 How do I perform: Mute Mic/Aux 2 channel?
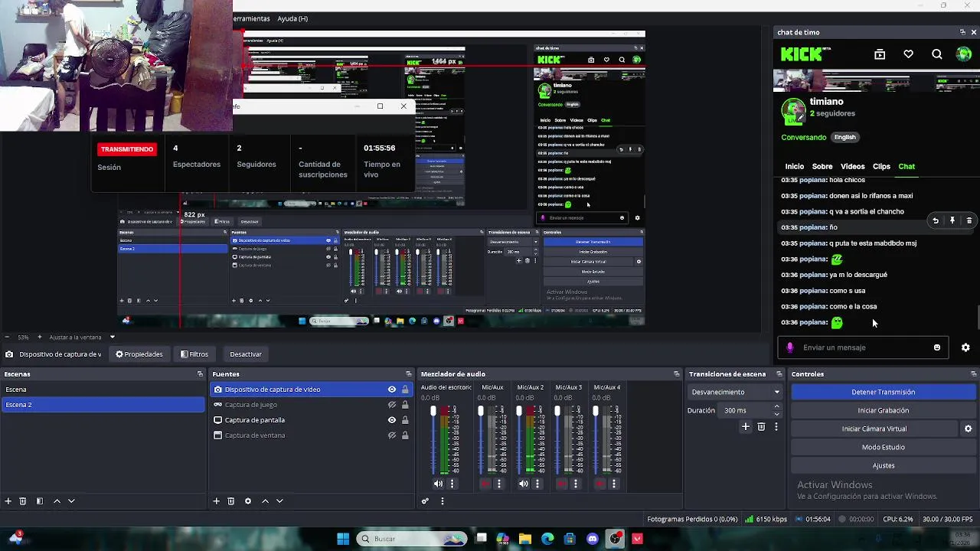click(x=524, y=484)
